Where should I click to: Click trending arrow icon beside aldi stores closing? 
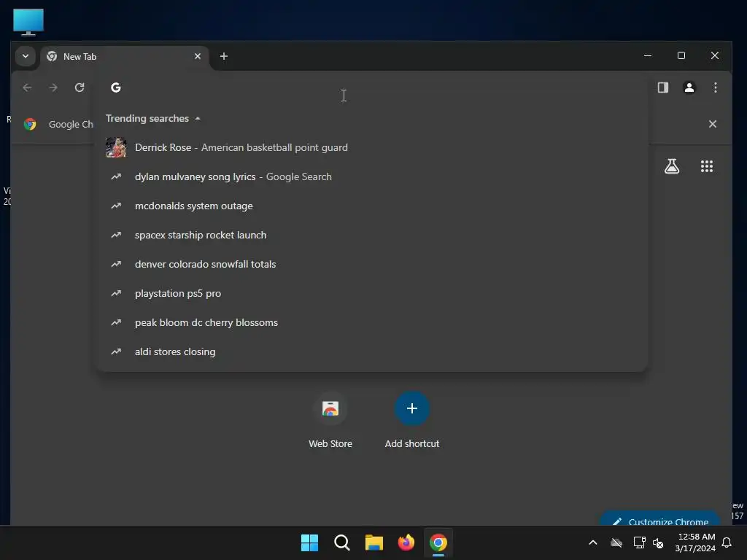coord(116,351)
